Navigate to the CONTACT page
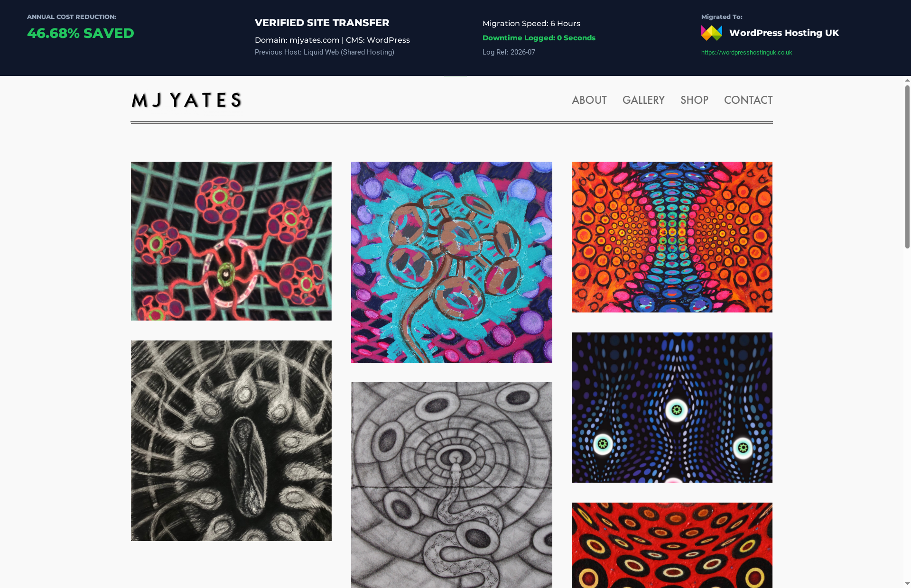The width and height of the screenshot is (911, 588). (748, 100)
